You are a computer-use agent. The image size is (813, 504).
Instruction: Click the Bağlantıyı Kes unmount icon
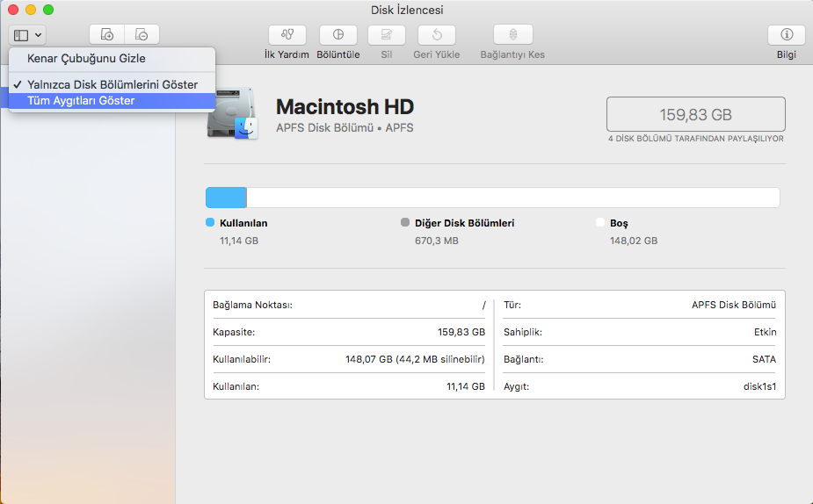click(x=512, y=35)
